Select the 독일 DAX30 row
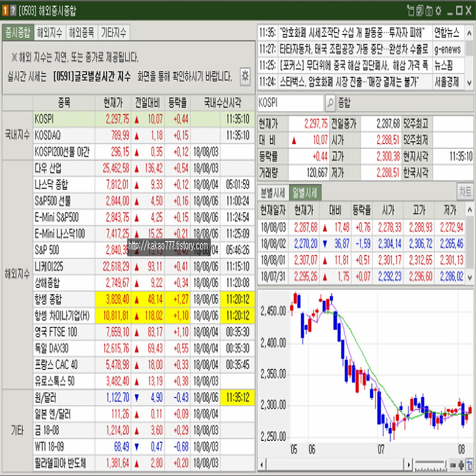476x476 pixels. tap(143, 349)
